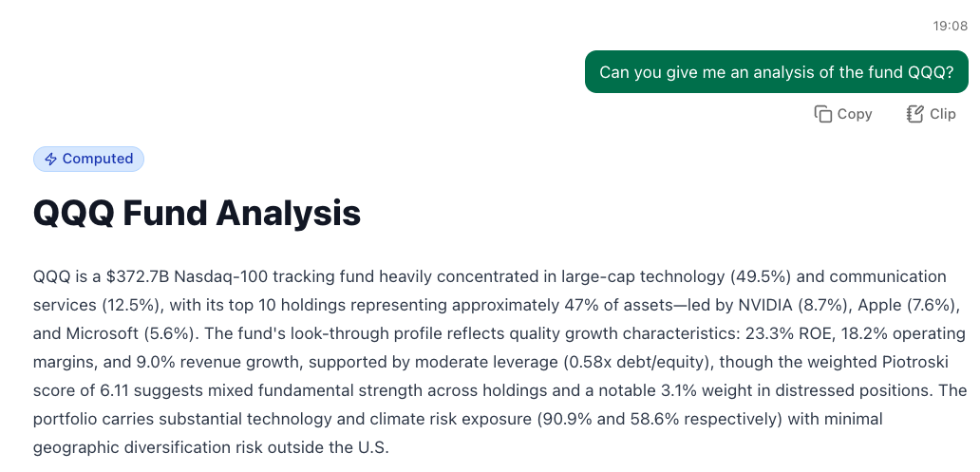Viewport: 980px width, 472px height.
Task: Click the 'Apple (7.6%)' holding text
Action: coord(909,305)
